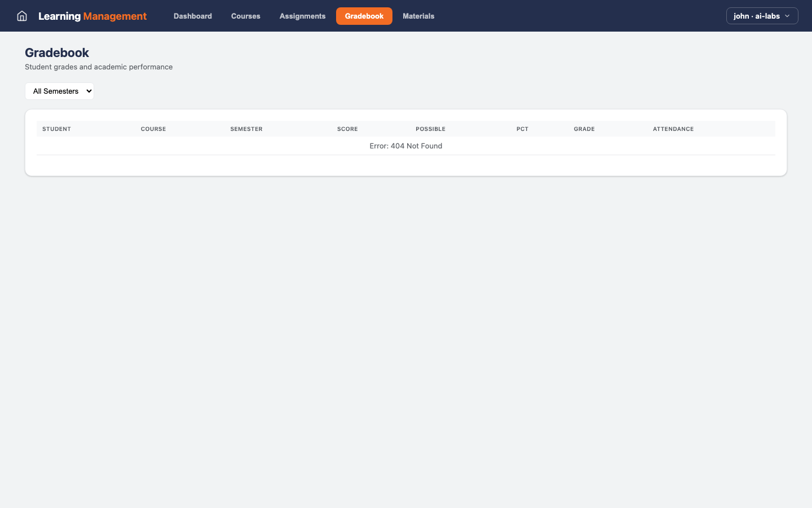Screen dimensions: 812x508
Task: Click the Learning Management logo
Action: coord(92,16)
